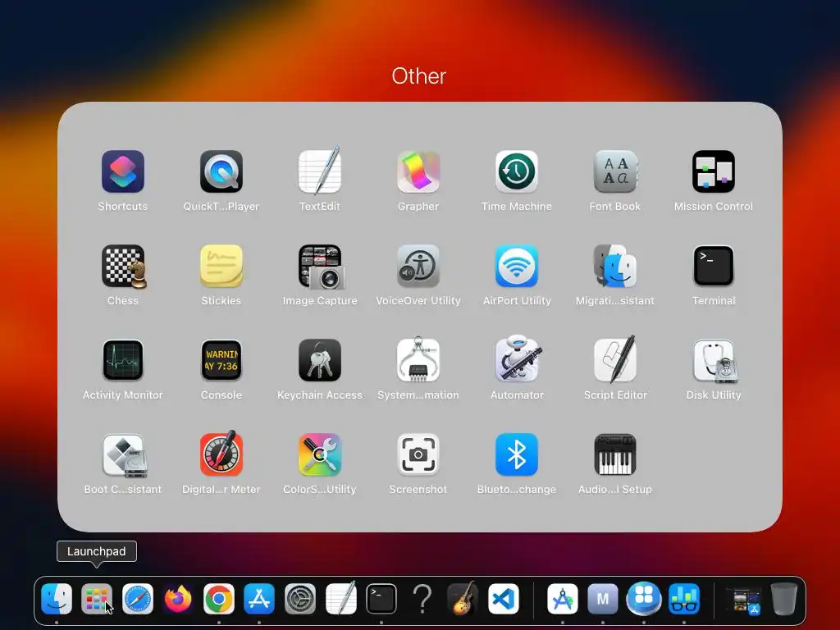The width and height of the screenshot is (840, 630).
Task: Launch Disk Utility
Action: pos(714,361)
